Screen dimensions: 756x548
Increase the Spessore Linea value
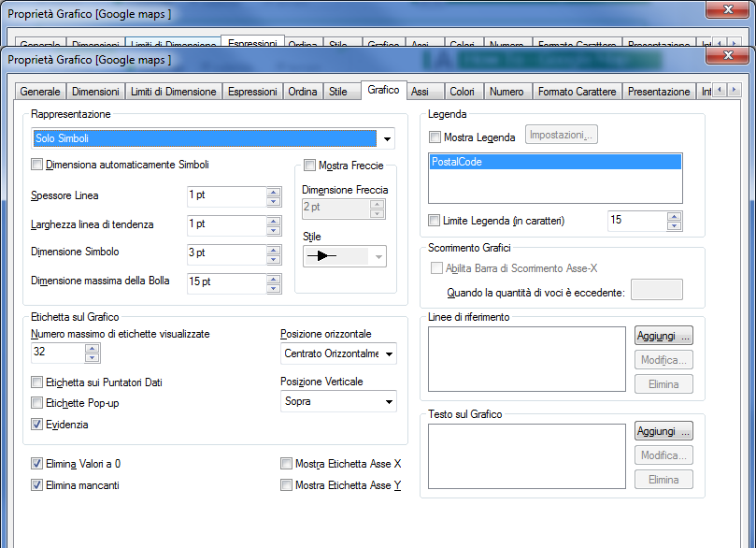[274, 192]
